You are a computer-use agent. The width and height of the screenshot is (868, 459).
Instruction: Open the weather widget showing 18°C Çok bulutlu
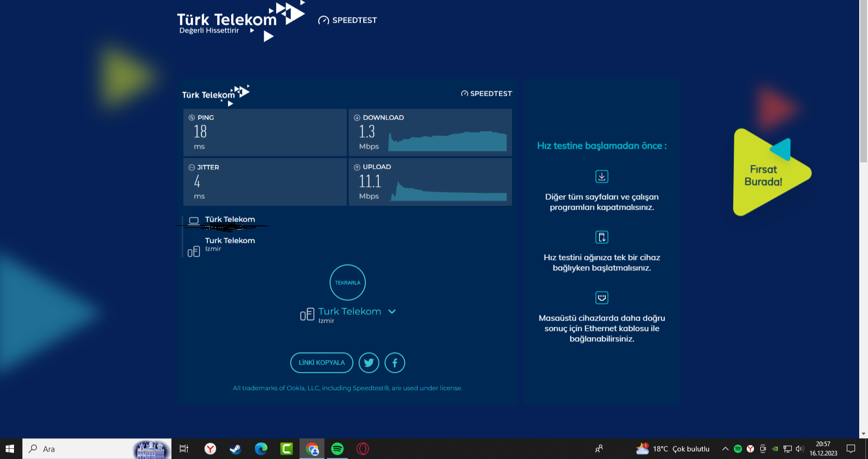[673, 449]
